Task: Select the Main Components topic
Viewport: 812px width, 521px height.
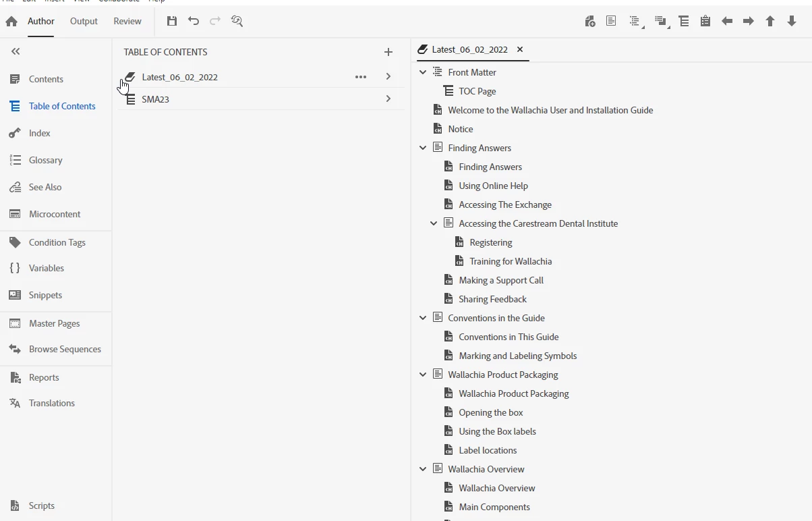Action: (x=494, y=507)
